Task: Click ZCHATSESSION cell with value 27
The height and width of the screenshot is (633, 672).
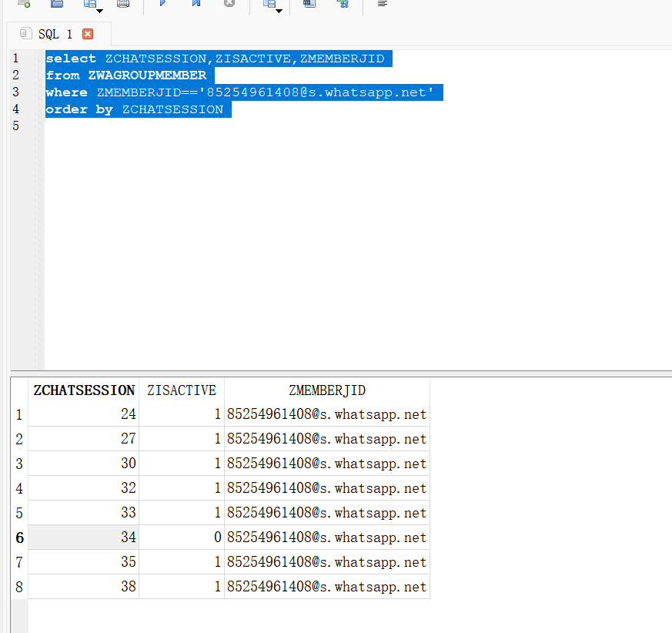Action: (x=84, y=439)
